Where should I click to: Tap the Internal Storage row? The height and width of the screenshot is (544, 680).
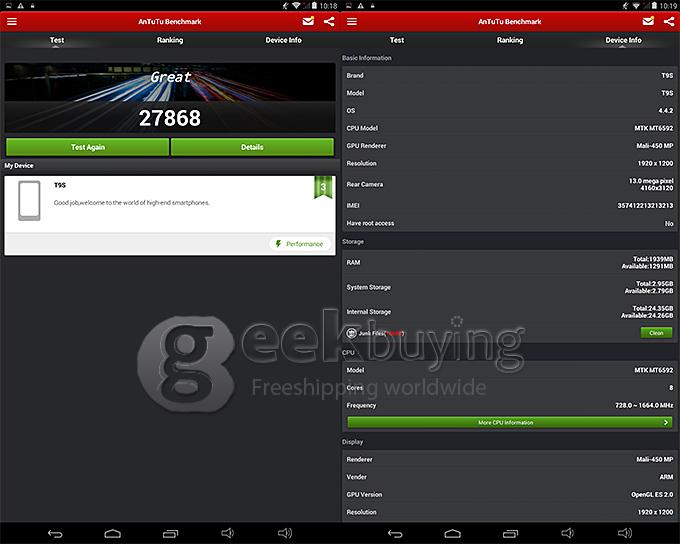[x=510, y=311]
